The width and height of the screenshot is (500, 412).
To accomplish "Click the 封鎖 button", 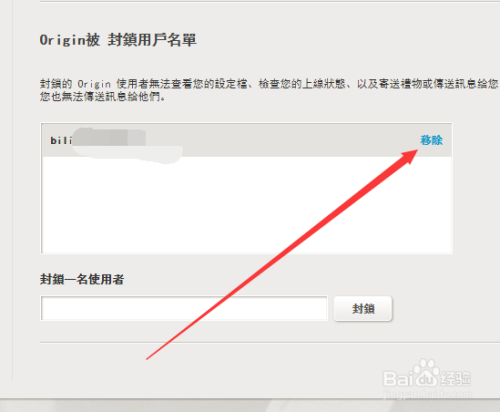I will tap(363, 309).
